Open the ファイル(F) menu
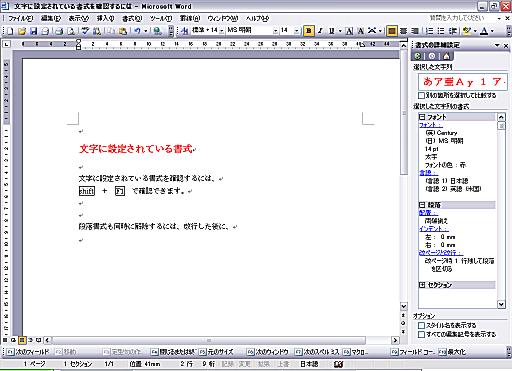The width and height of the screenshot is (512, 371). pyautogui.click(x=21, y=18)
